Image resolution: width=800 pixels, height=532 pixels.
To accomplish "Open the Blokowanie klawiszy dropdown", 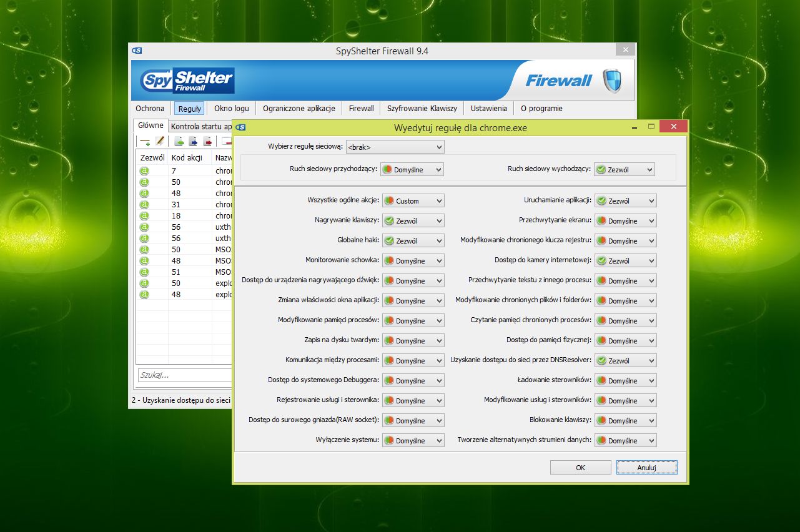I will (625, 421).
